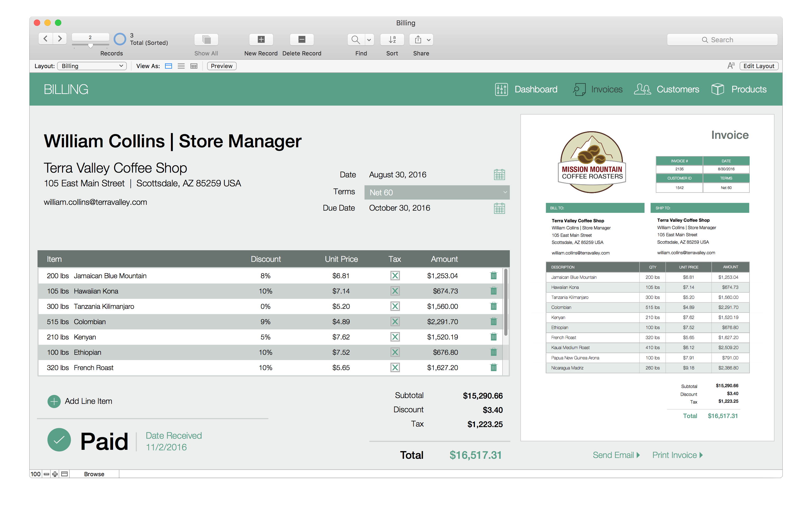Open the Layout Billing dropdown
The width and height of the screenshot is (812, 520).
(x=92, y=66)
